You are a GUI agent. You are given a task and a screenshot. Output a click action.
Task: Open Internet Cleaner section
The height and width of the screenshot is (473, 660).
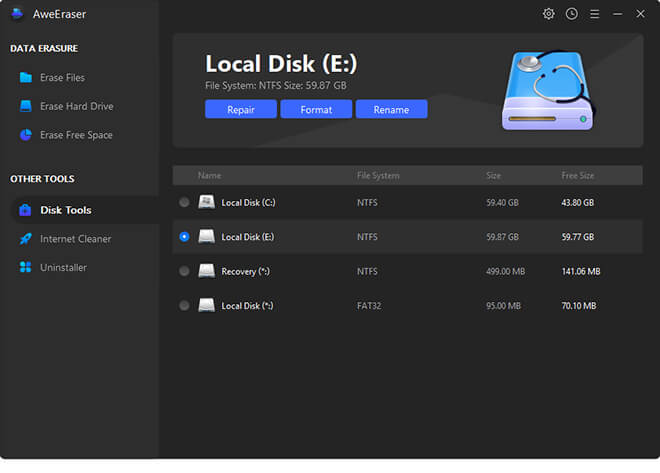[x=76, y=239]
